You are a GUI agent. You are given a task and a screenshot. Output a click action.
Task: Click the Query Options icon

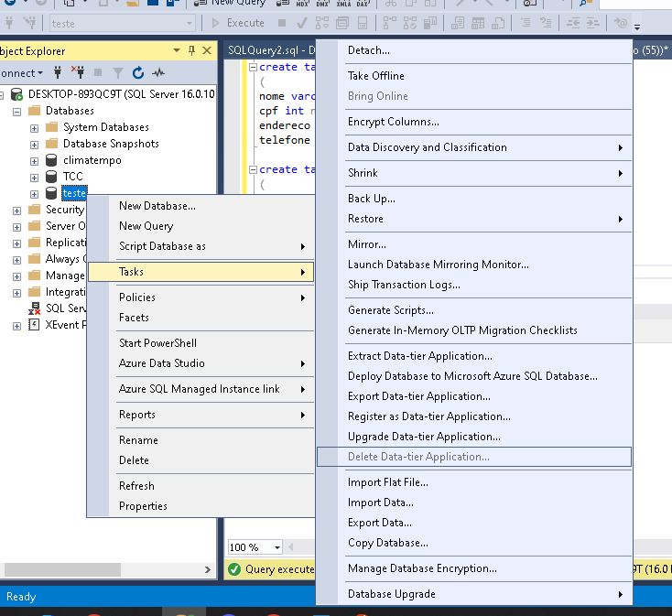pos(342,23)
